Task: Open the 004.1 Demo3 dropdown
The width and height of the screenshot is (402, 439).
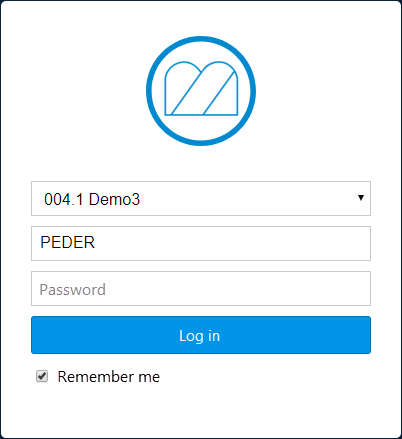Action: (x=201, y=199)
